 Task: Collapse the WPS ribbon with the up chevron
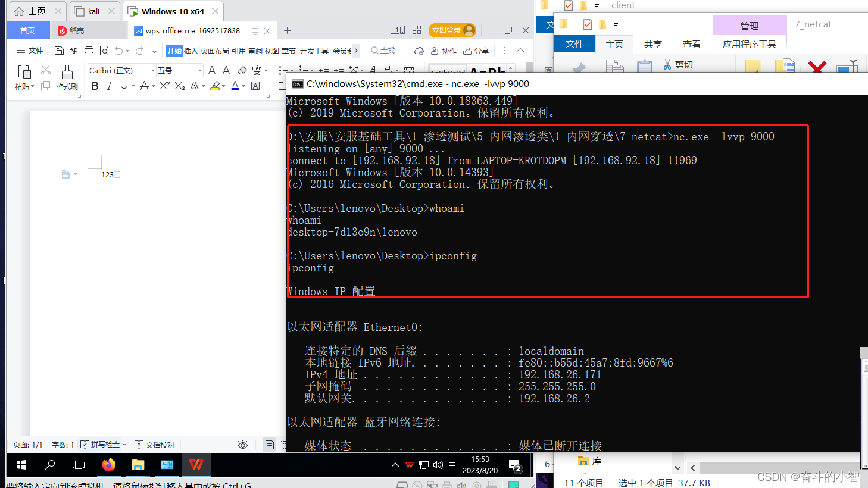(520, 51)
